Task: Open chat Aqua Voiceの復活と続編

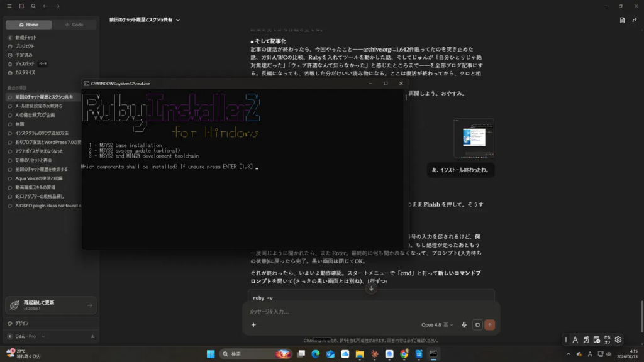Action: coord(39,178)
